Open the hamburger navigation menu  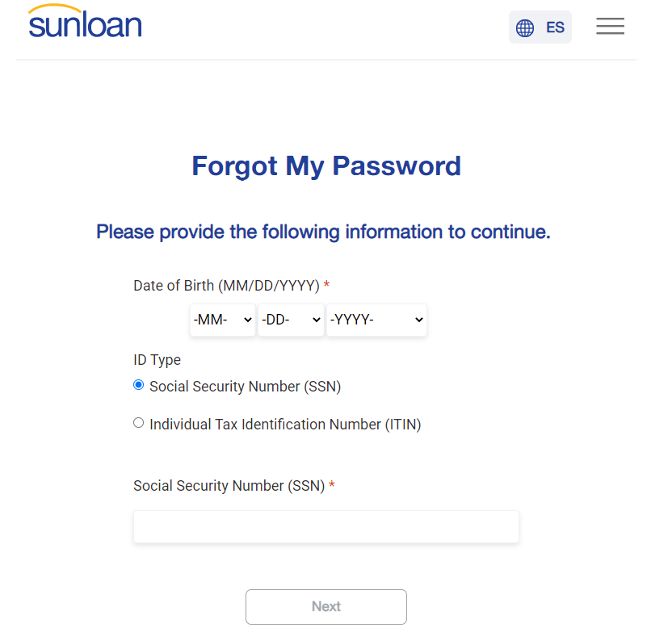click(610, 26)
